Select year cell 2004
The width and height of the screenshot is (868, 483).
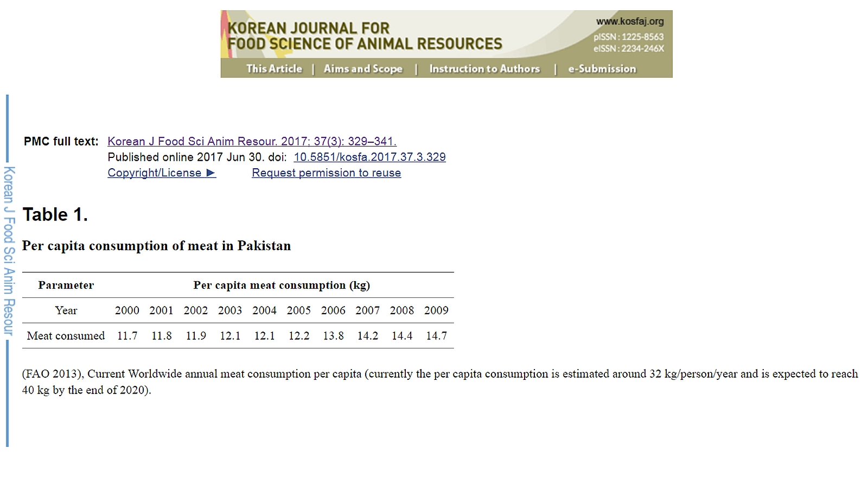(264, 310)
